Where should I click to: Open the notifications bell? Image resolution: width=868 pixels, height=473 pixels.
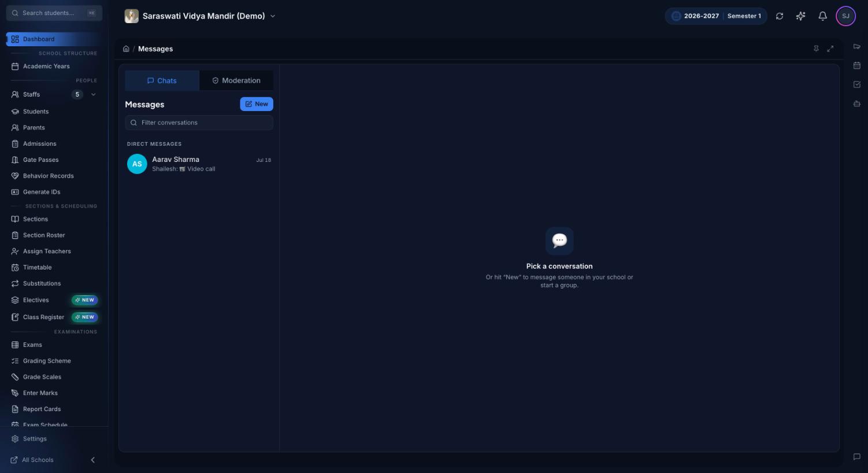[822, 16]
